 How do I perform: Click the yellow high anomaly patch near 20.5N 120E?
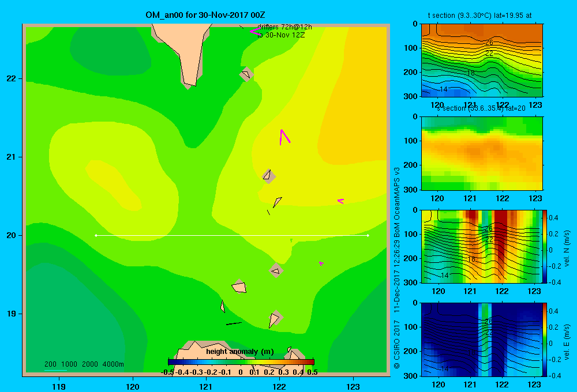click(113, 185)
